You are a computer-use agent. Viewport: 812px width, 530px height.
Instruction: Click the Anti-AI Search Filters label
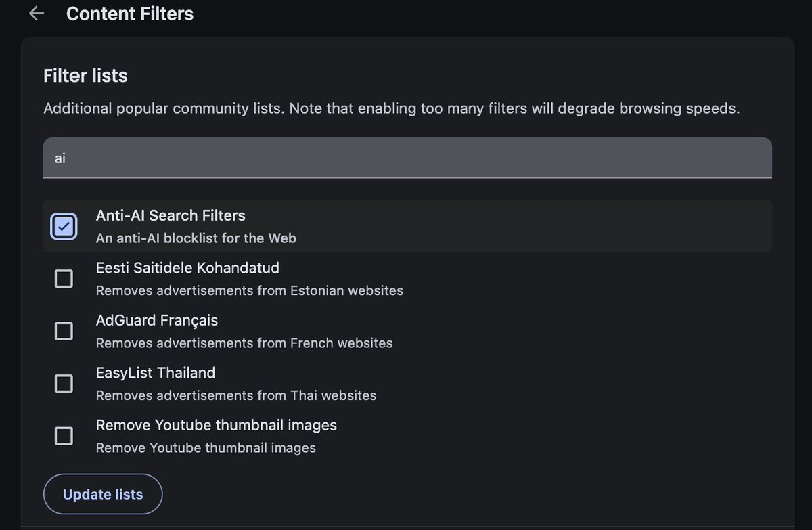coord(171,215)
